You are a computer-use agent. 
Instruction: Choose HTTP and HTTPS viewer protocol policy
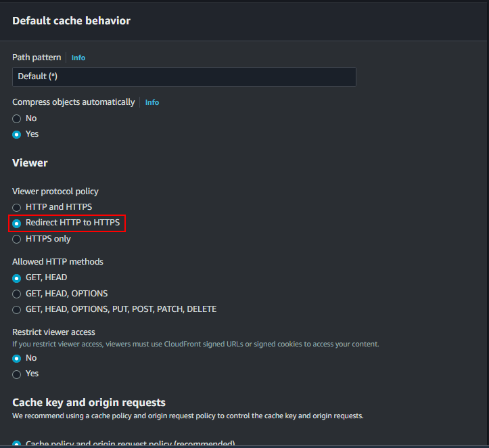(x=17, y=207)
